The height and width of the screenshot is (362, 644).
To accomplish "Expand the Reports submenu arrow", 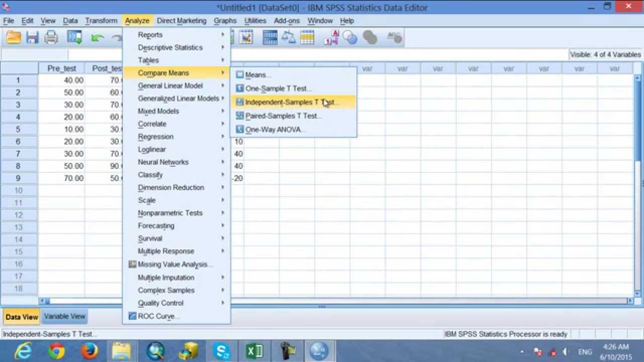I will point(222,35).
